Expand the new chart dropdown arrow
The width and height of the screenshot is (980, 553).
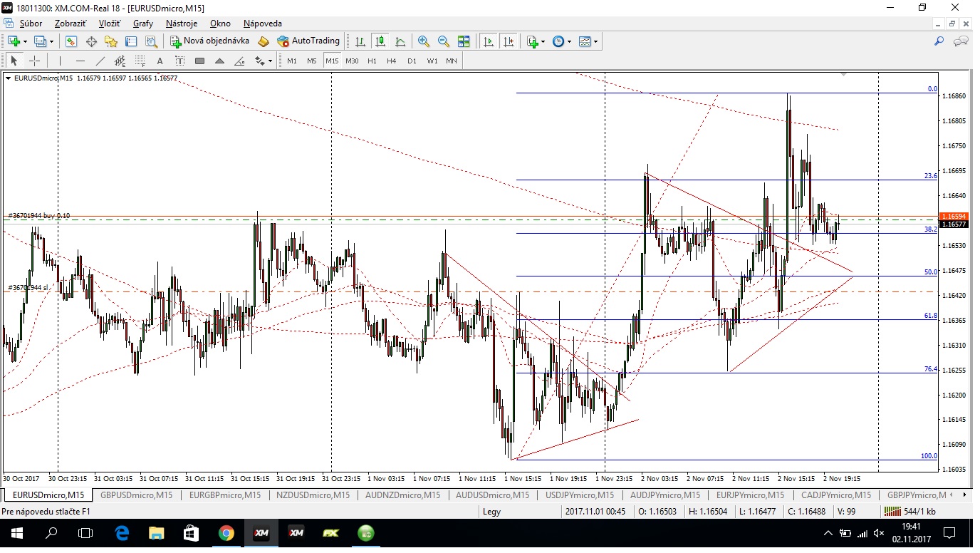25,41
